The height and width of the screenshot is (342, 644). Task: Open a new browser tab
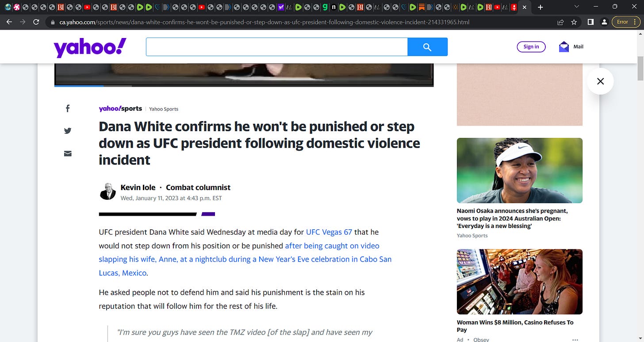[x=540, y=8]
